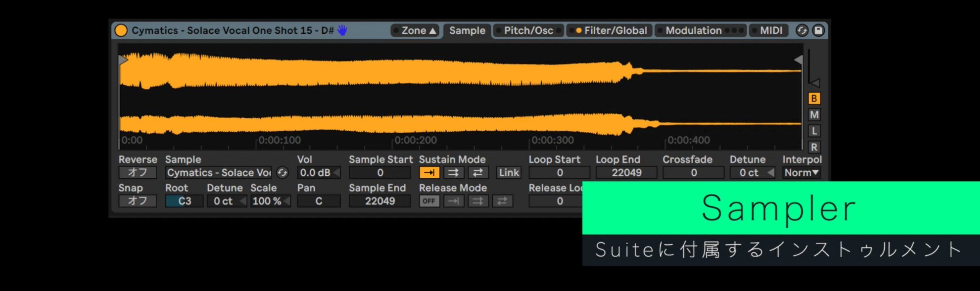Click the hot-swap sample icon beside the sample name
The width and height of the screenshot is (980, 291).
pos(283,173)
